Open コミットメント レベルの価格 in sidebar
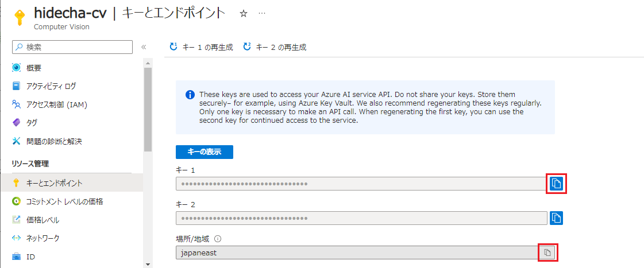Screen dimensions: 644x268 tap(64, 201)
